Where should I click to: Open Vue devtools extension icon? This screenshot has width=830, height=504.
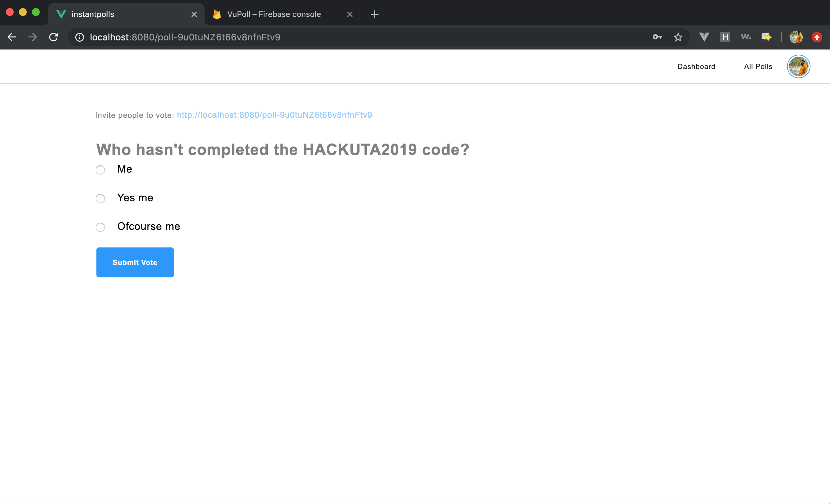704,37
